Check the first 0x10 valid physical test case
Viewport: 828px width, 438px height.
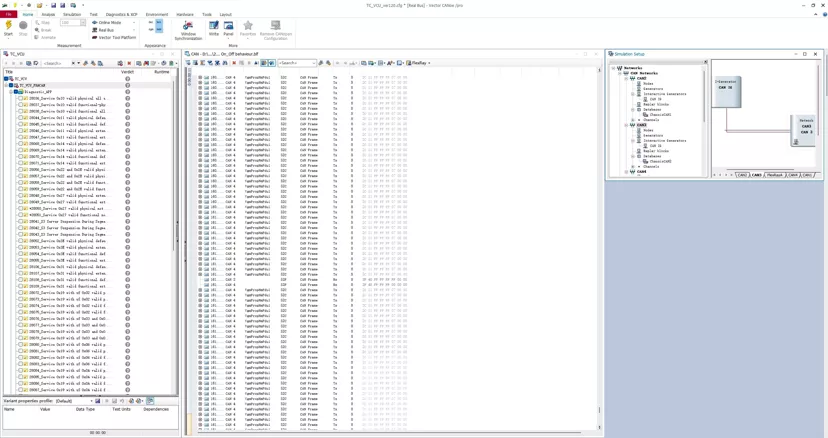pos(21,98)
